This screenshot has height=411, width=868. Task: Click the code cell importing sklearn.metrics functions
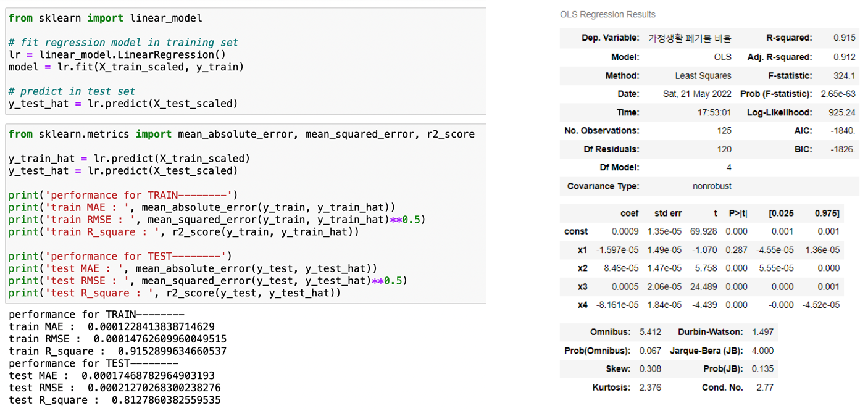[x=246, y=214]
